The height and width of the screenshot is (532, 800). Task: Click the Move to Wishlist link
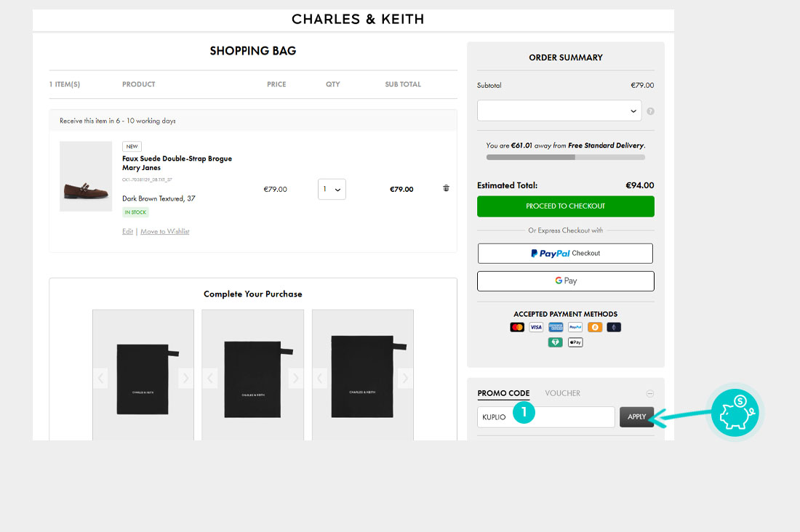(x=164, y=232)
